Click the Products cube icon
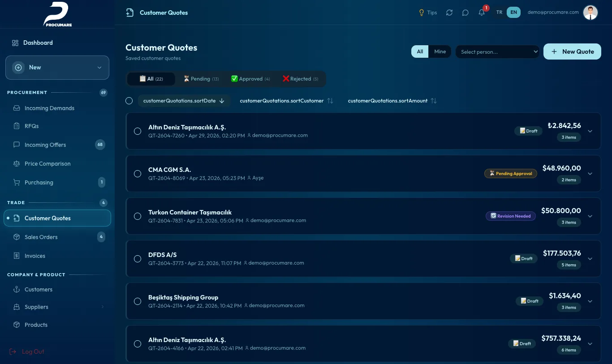Viewport: 612px width, 364px height. pyautogui.click(x=17, y=325)
